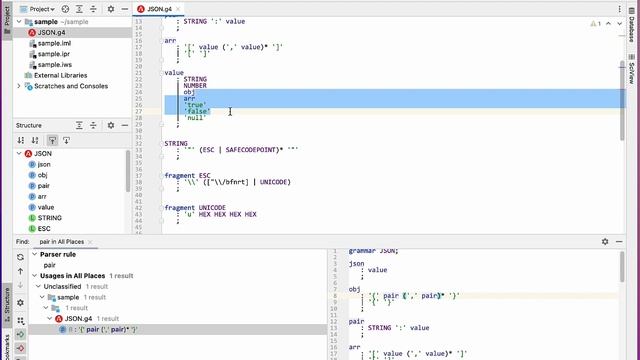Open editor tabs more options menu
This screenshot has width=640, height=360.
coord(619,9)
